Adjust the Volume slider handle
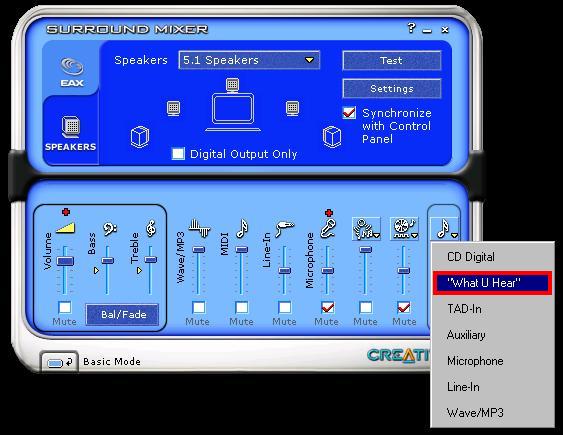This screenshot has height=435, width=563. (x=65, y=261)
